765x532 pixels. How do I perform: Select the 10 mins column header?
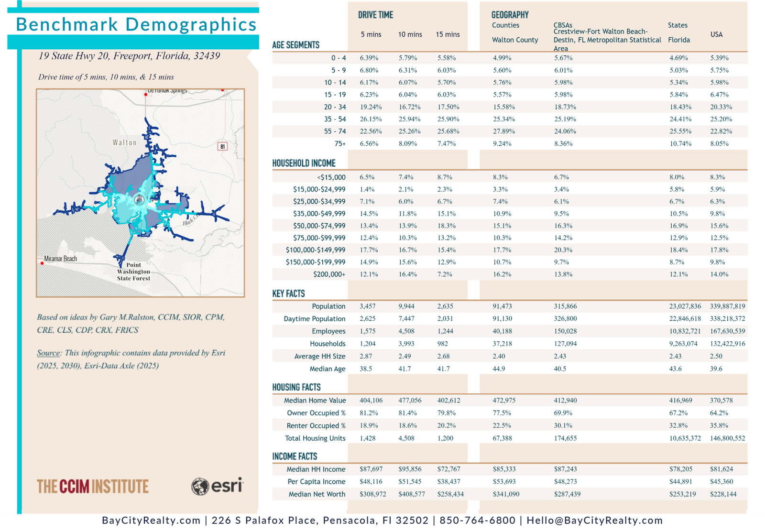click(x=410, y=34)
